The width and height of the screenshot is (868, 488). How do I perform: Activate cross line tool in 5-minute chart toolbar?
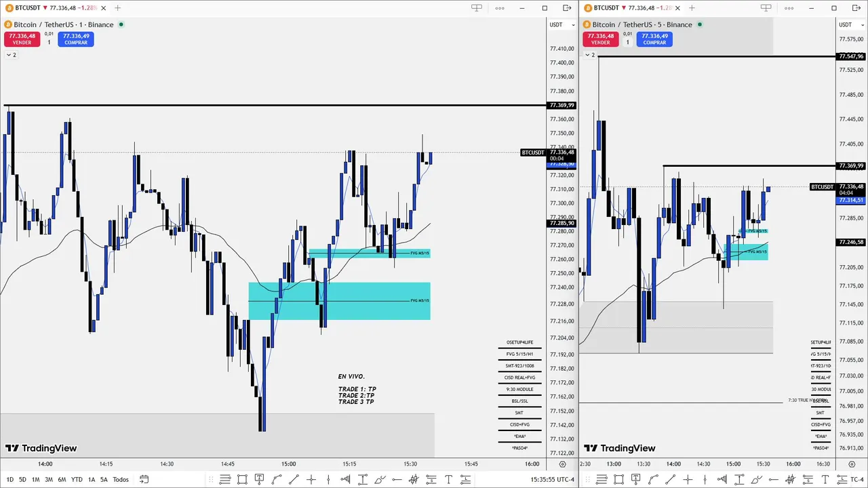(688, 479)
